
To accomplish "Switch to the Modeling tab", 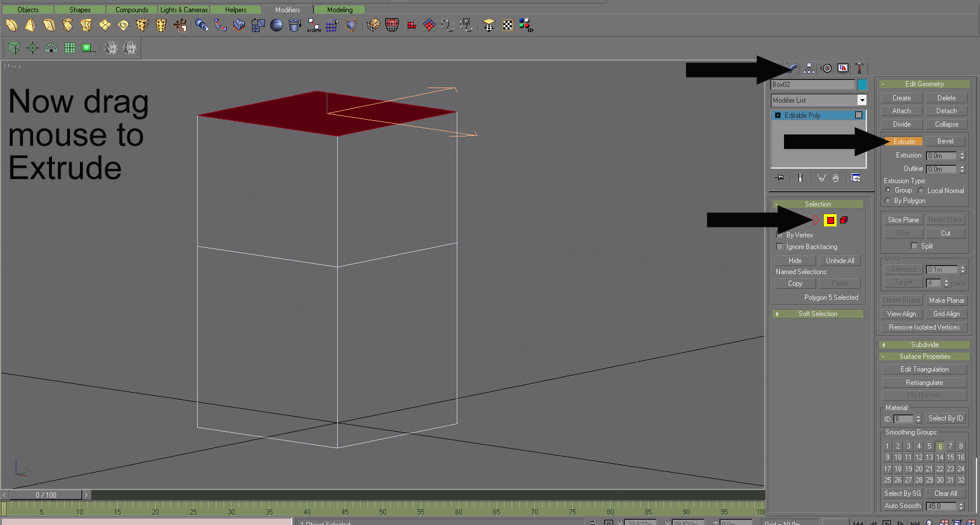I will click(339, 10).
